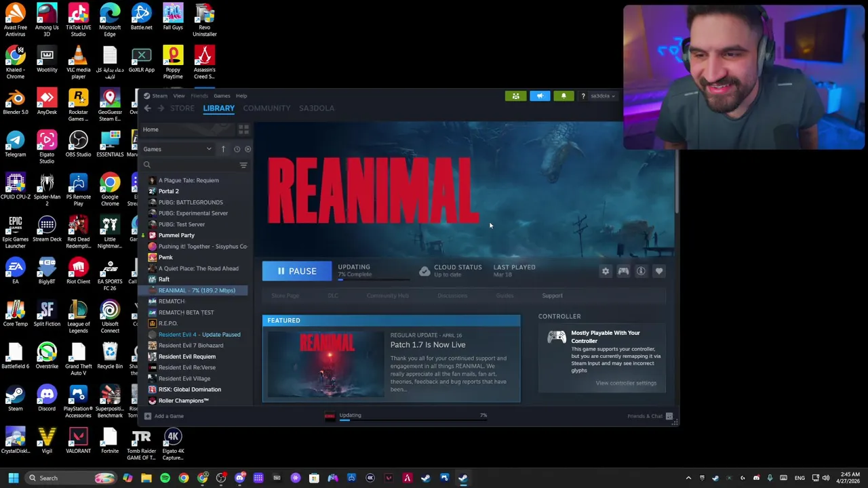Go to library Home

coord(151,129)
